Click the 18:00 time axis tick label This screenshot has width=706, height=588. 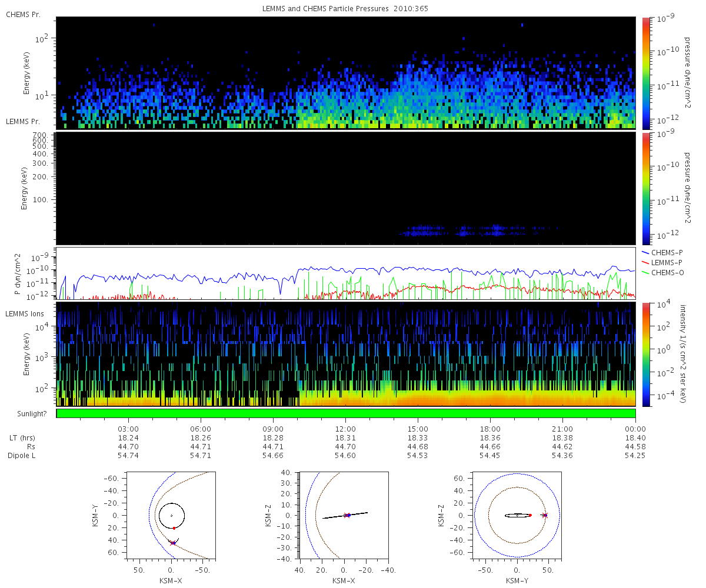click(490, 429)
